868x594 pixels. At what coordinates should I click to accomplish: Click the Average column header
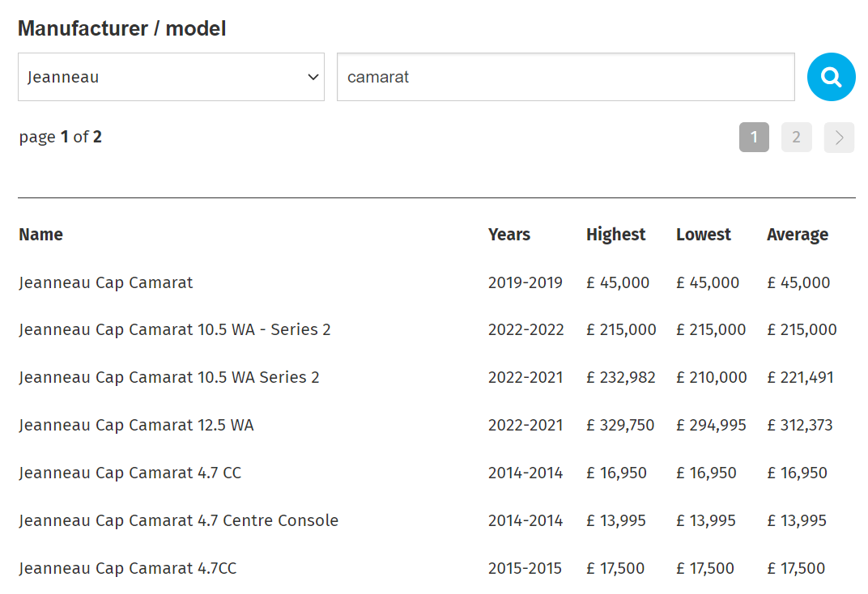point(797,235)
